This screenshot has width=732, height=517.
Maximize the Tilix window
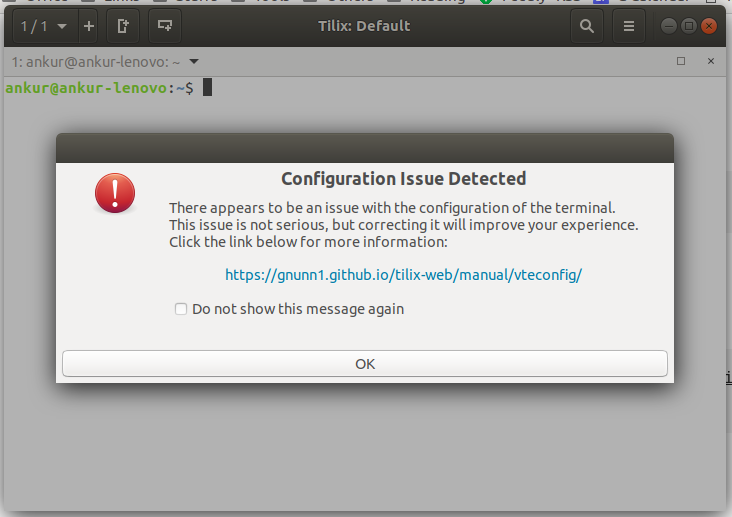click(689, 26)
